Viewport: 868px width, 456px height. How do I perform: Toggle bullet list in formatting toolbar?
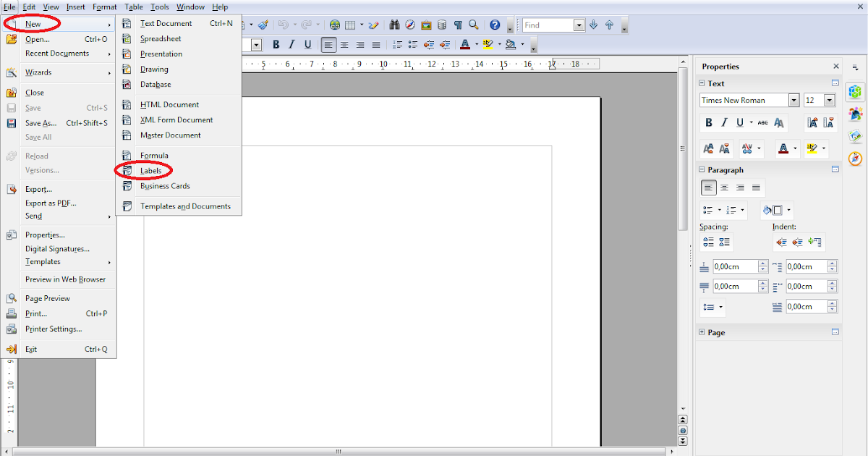click(x=413, y=45)
